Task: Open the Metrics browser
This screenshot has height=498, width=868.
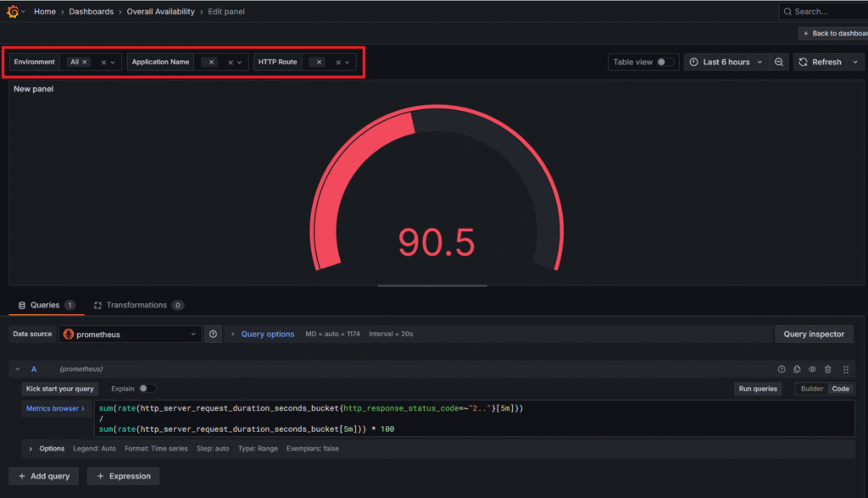Action: point(55,408)
